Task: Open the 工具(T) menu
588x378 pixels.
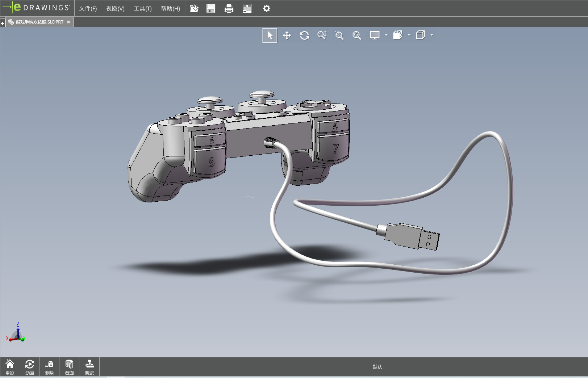Action: click(143, 8)
